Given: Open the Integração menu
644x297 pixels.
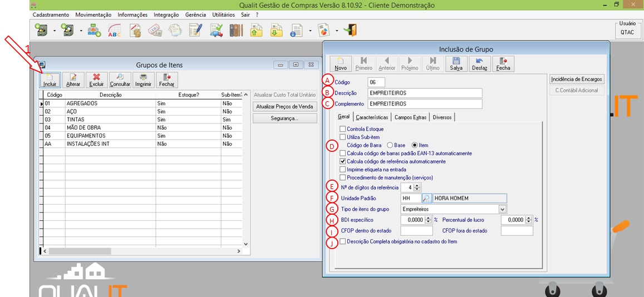Looking at the screenshot, I should 166,14.
